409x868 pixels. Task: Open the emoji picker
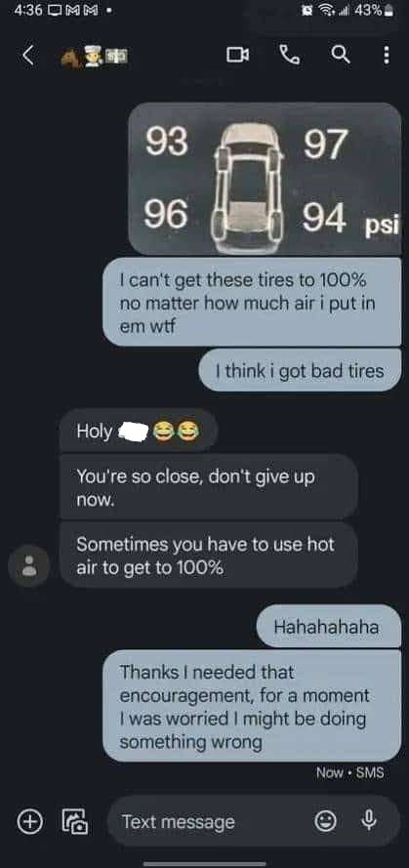pos(325,821)
